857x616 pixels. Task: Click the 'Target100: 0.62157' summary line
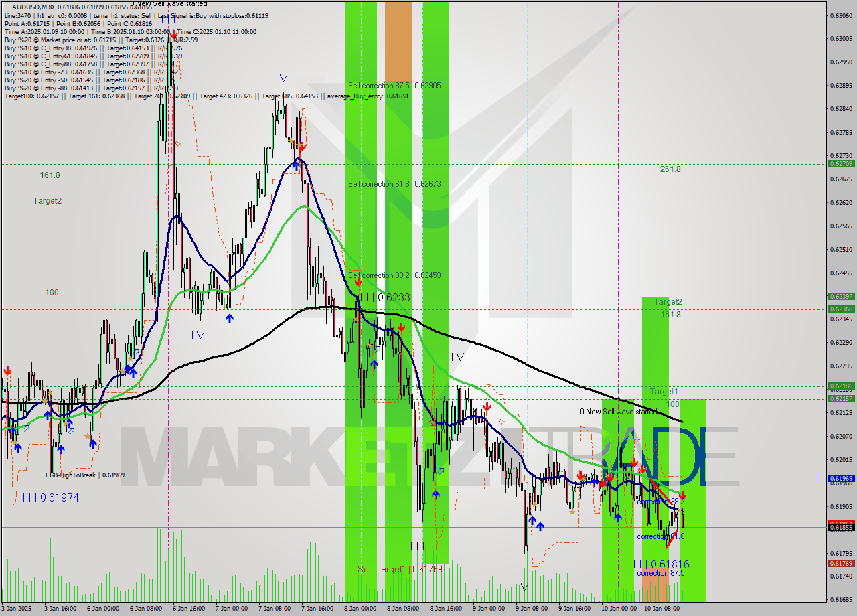point(206,96)
